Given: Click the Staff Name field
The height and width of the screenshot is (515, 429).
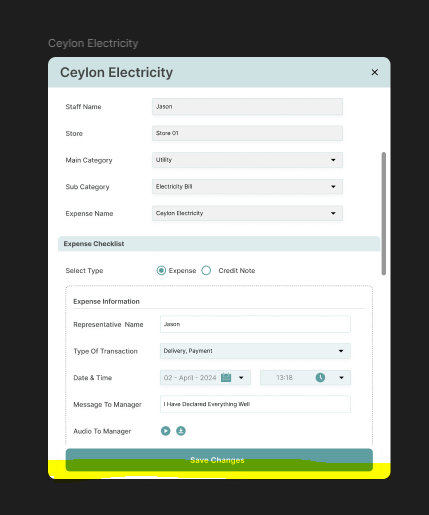Looking at the screenshot, I should click(x=247, y=107).
